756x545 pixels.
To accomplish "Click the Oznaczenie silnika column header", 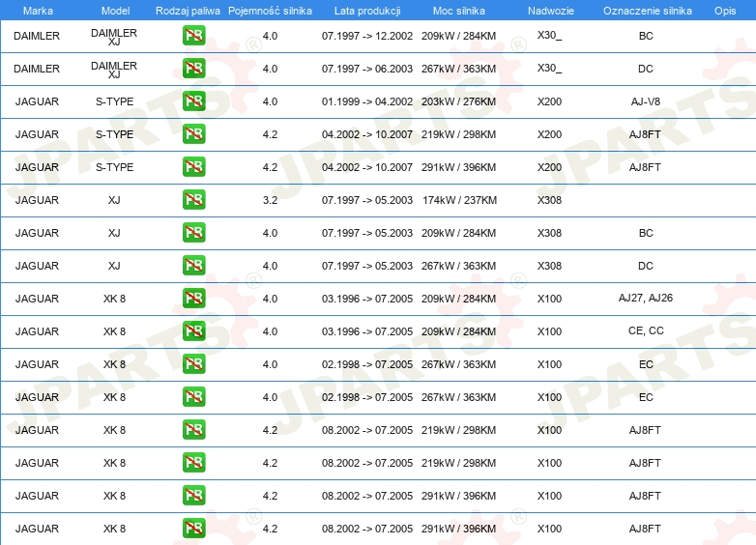I will coord(648,11).
